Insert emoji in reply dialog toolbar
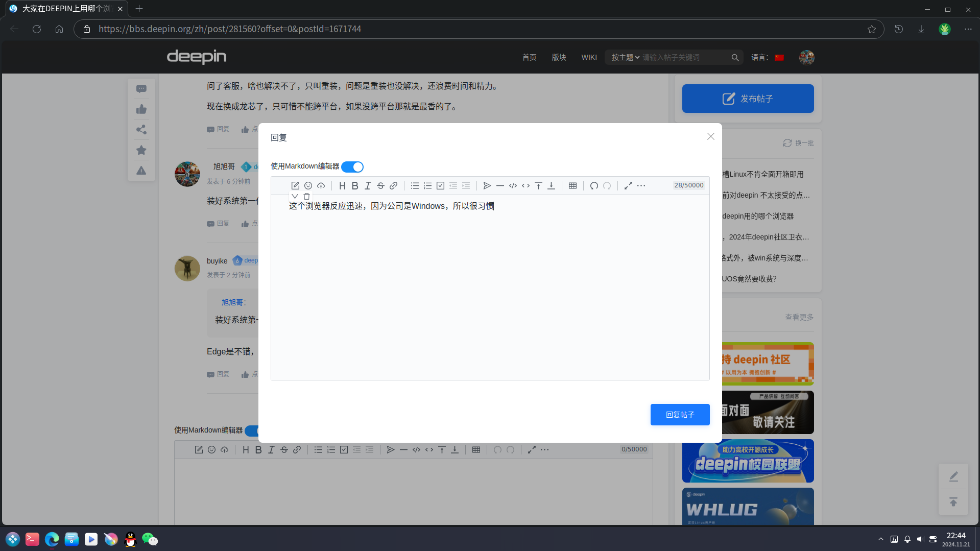This screenshot has height=551, width=980. 308,186
